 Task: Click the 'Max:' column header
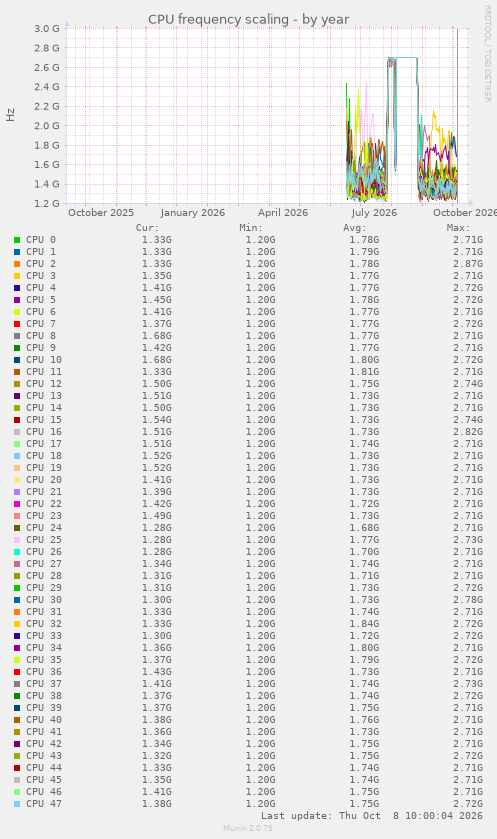458,228
